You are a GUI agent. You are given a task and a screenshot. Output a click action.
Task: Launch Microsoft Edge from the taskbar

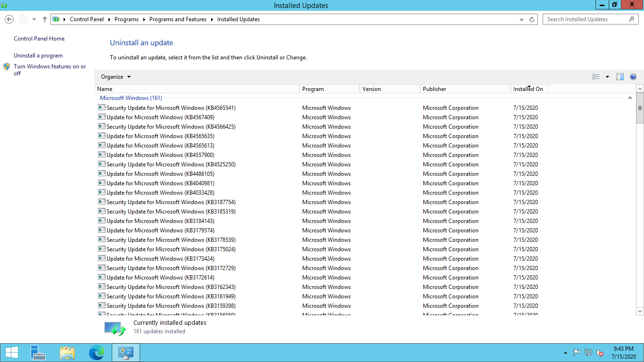tap(97, 353)
